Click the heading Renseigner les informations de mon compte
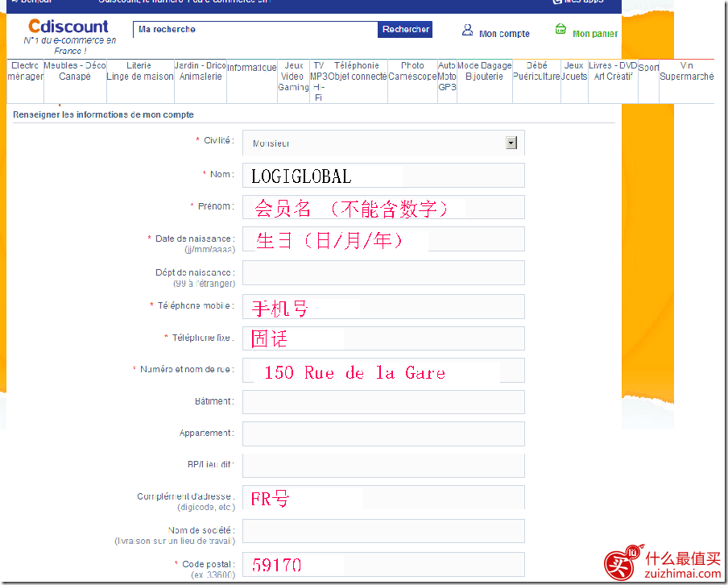728x585 pixels. [103, 114]
